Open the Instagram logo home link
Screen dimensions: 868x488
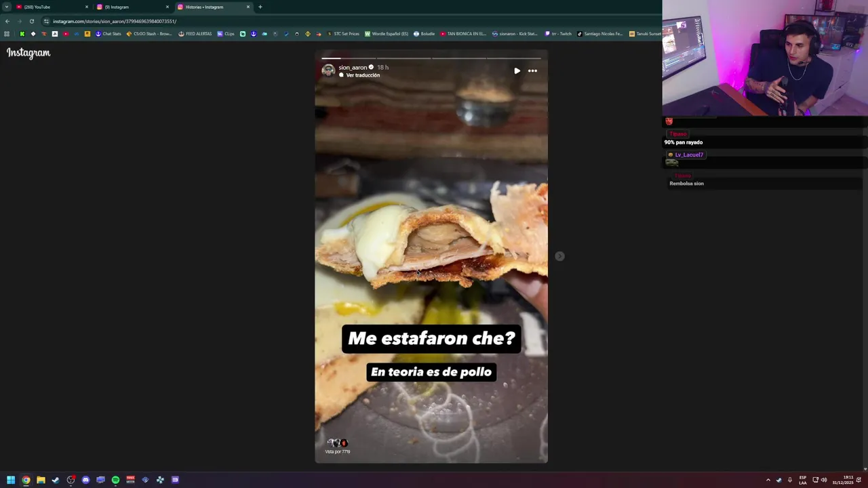coord(28,53)
